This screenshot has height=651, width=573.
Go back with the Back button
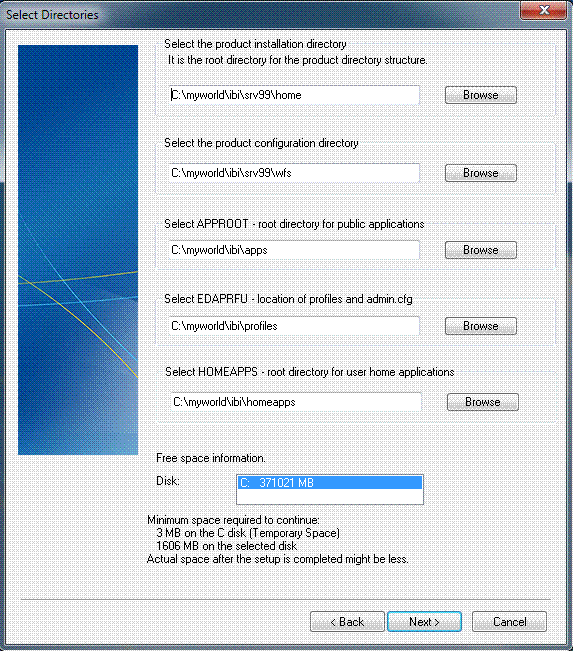[347, 622]
